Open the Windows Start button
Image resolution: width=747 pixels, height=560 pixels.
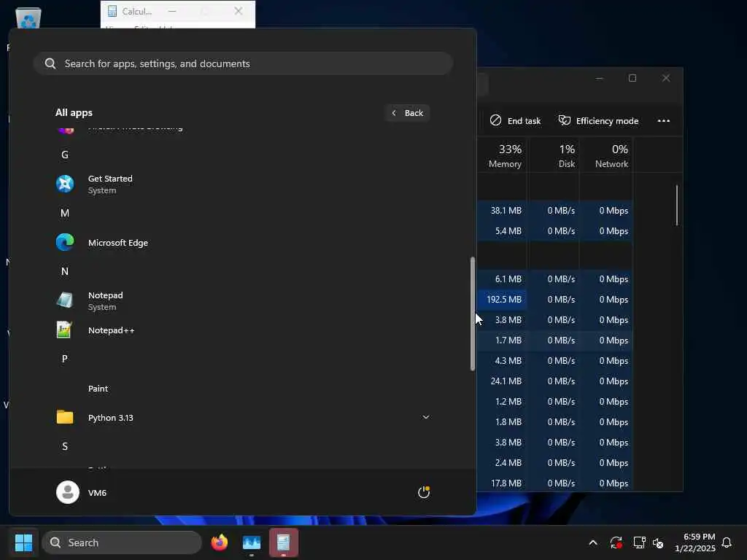[24, 542]
